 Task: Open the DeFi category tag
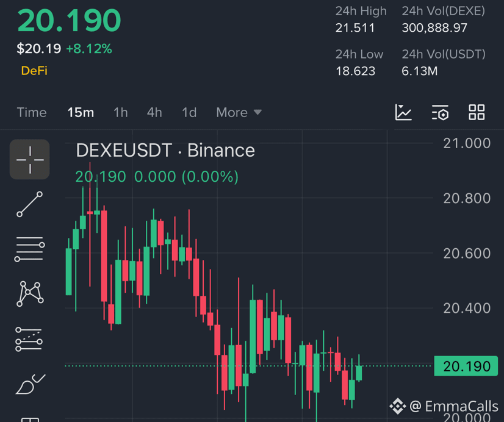(34, 71)
